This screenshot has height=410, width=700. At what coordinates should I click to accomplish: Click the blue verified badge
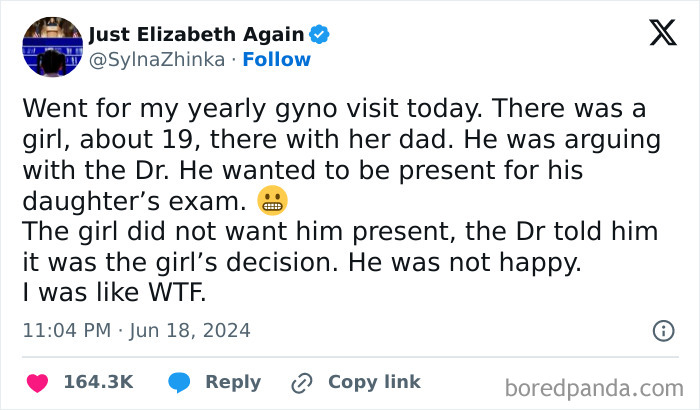tap(320, 35)
